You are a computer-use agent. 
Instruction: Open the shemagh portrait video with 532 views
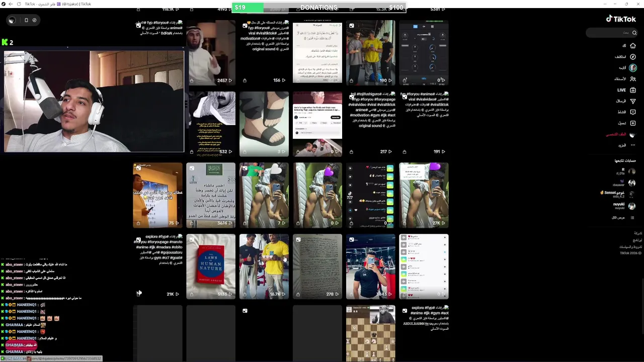(x=211, y=124)
